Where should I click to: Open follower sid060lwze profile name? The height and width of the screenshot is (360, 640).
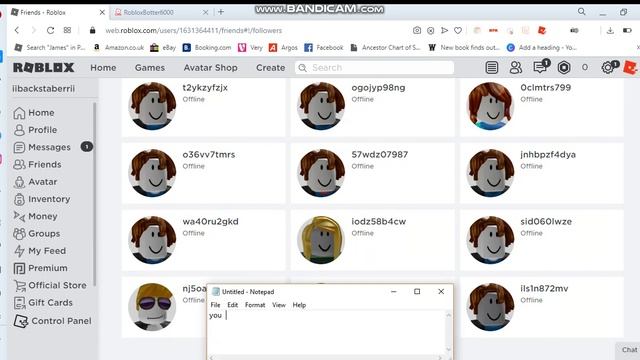(x=546, y=222)
